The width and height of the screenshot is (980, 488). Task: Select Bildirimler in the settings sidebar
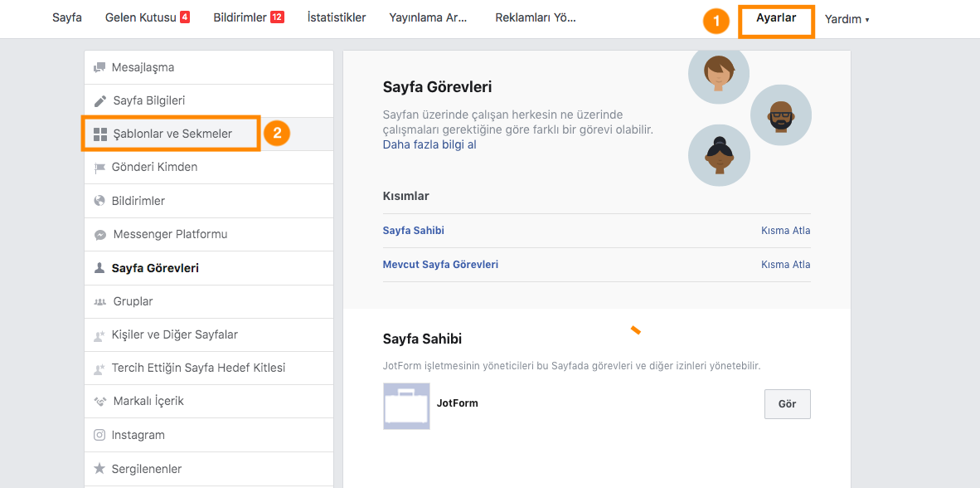210,201
